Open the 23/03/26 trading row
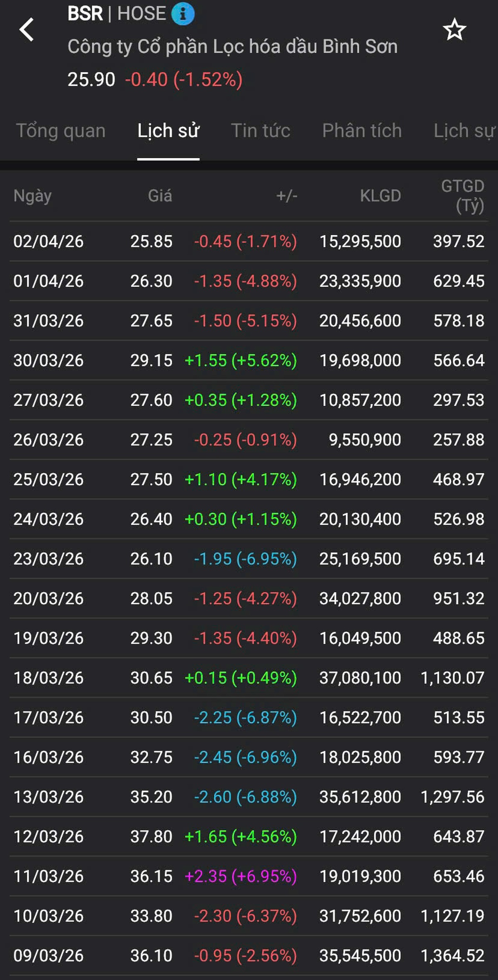Image resolution: width=498 pixels, height=980 pixels. click(249, 559)
